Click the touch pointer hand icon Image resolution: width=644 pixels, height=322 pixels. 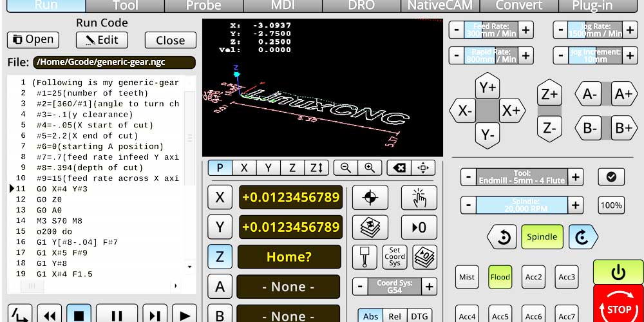click(419, 198)
